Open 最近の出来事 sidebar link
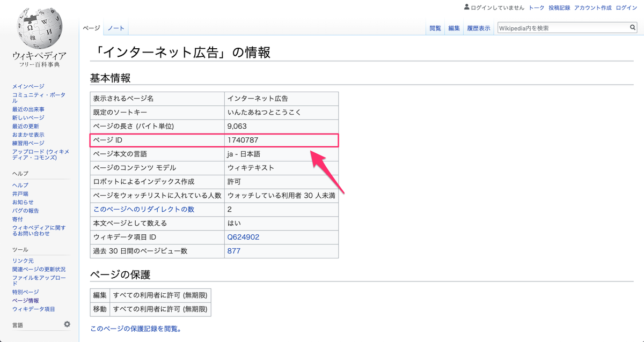The image size is (644, 342). 28,109
